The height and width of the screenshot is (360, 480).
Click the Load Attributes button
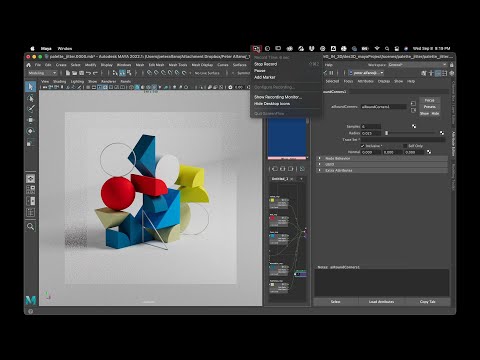click(381, 302)
